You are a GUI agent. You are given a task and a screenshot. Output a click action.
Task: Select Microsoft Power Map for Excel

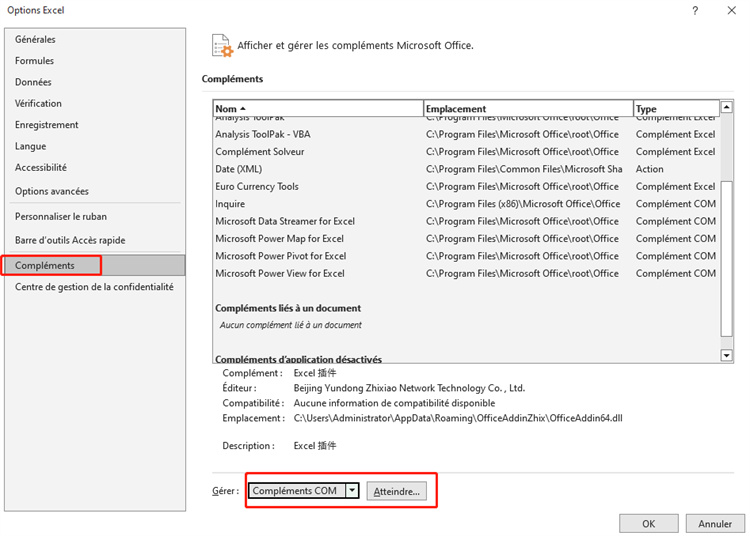click(x=466, y=239)
